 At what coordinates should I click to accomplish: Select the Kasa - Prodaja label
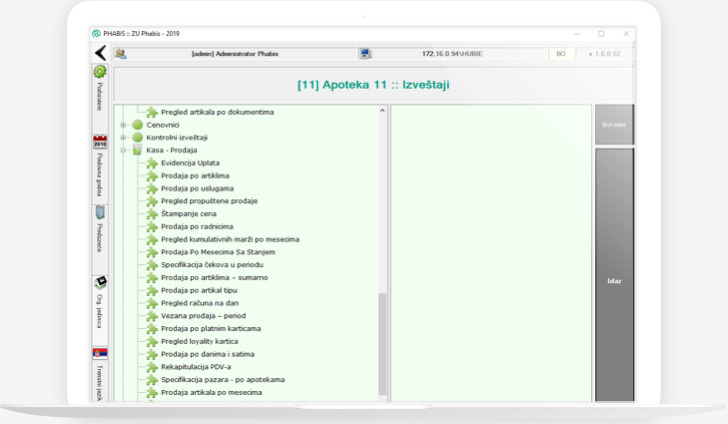[x=171, y=150]
